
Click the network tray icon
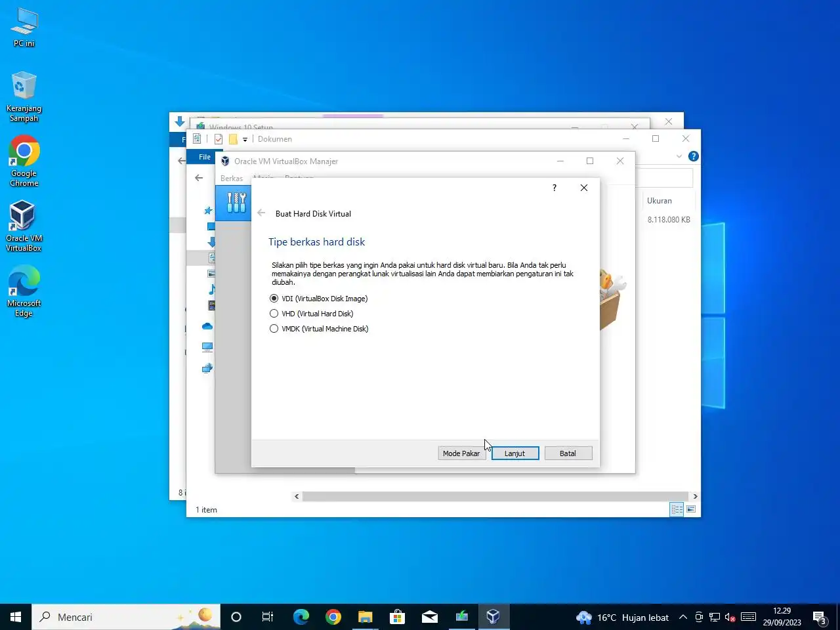point(715,617)
